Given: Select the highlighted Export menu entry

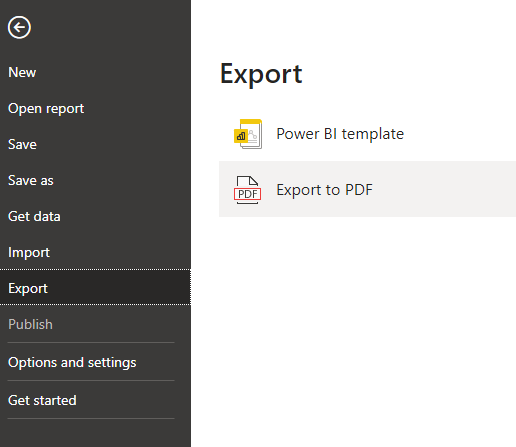Looking at the screenshot, I should [95, 287].
